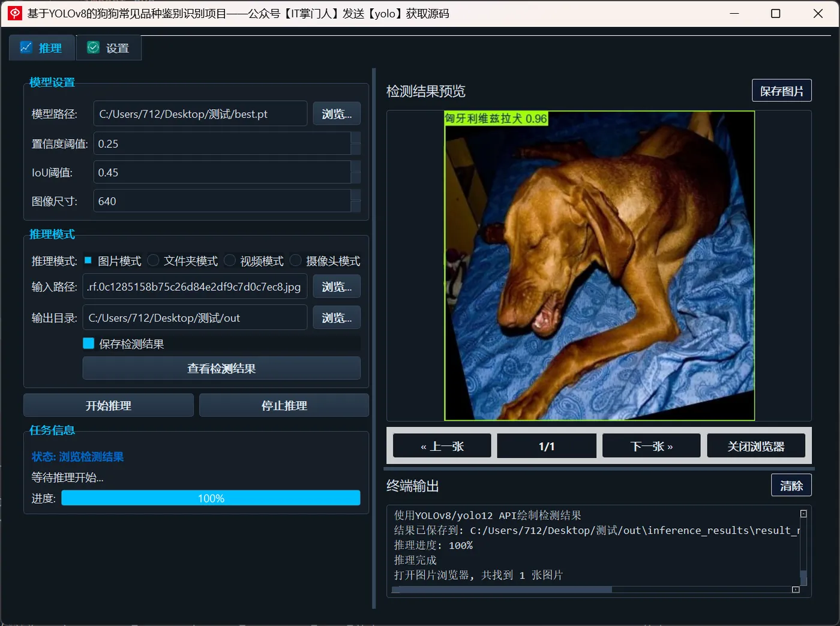Start inference with 开始推理
840x626 pixels.
click(x=109, y=405)
